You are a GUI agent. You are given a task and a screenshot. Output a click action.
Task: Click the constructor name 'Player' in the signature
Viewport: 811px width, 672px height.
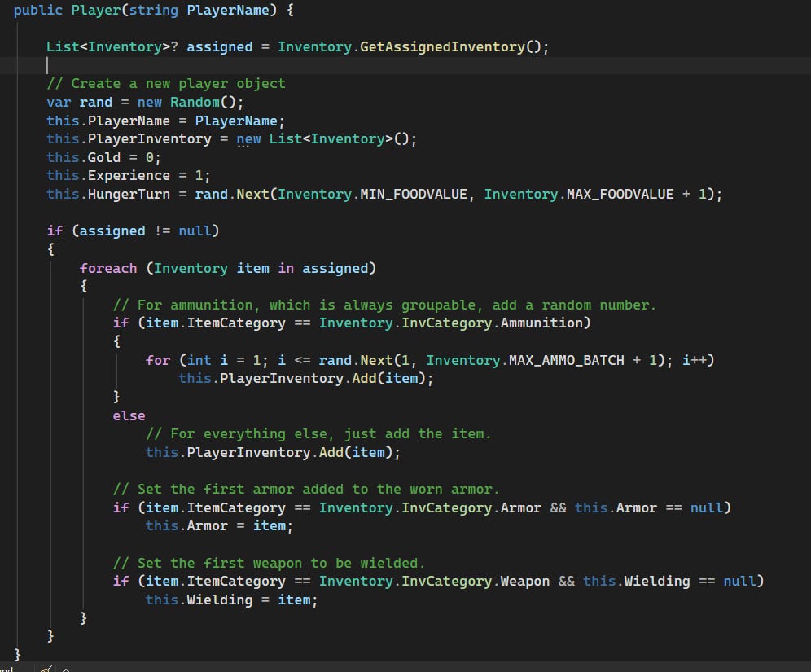[96, 10]
